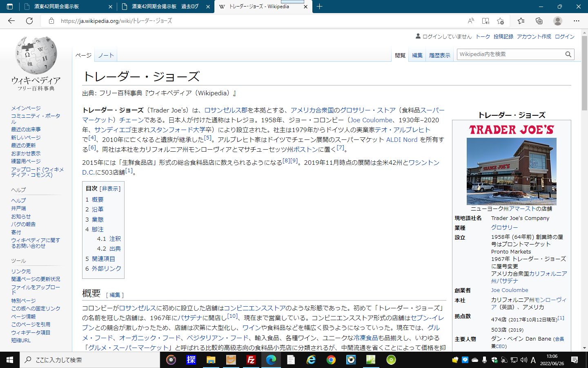Screen dimensions: 588x368
Task: Close the 過去ログ browser tab
Action: click(208, 7)
